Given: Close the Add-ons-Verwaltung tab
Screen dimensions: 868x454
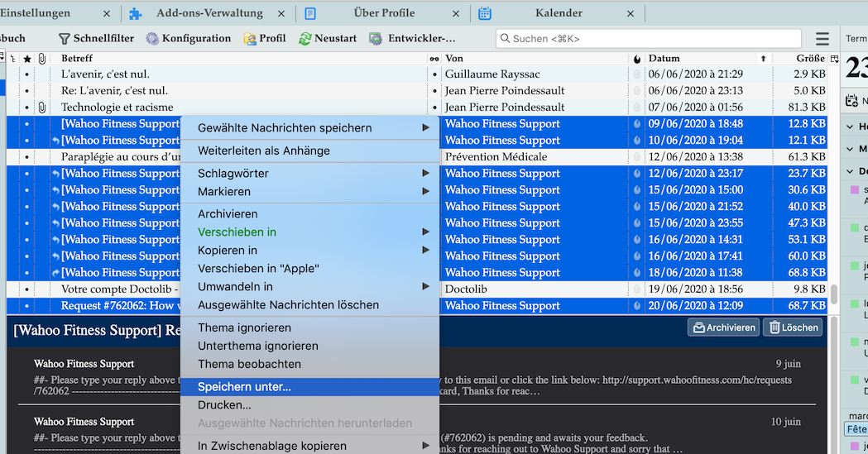Looking at the screenshot, I should click(x=281, y=14).
